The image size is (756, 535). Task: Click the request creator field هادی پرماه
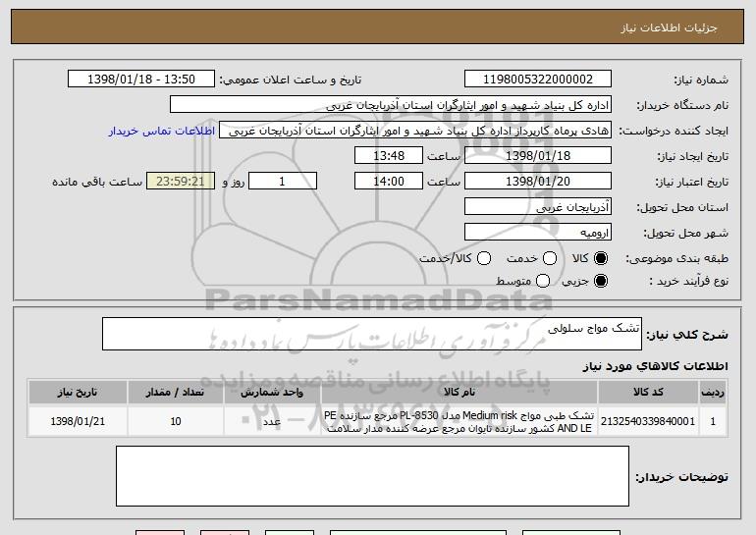[415, 131]
